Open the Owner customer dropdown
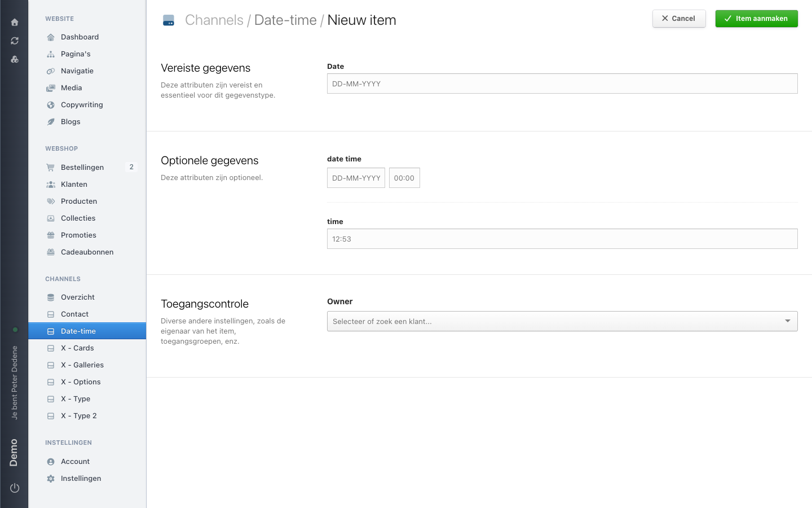Image resolution: width=812 pixels, height=508 pixels. (x=562, y=321)
